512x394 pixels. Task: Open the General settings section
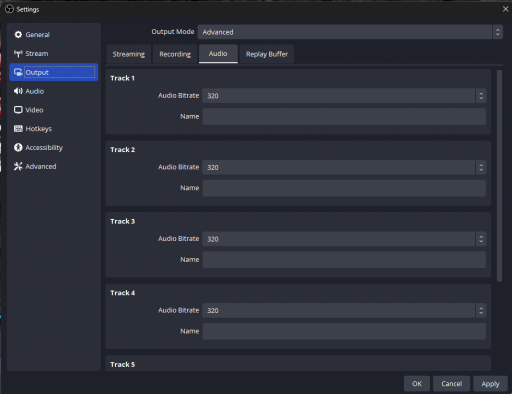click(x=54, y=35)
